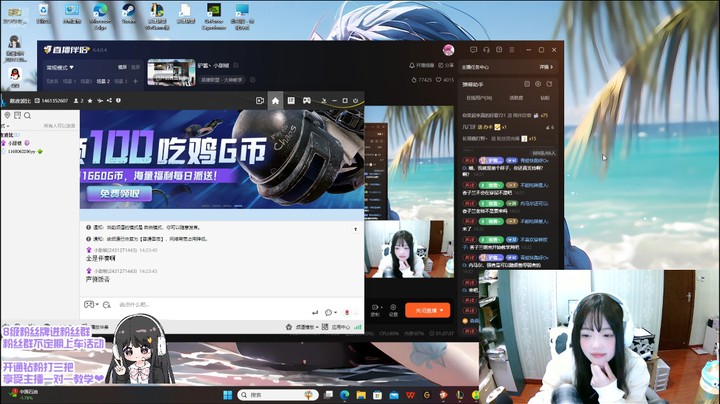Add a new scene with the plus icon
The image size is (720, 404).
135,81
